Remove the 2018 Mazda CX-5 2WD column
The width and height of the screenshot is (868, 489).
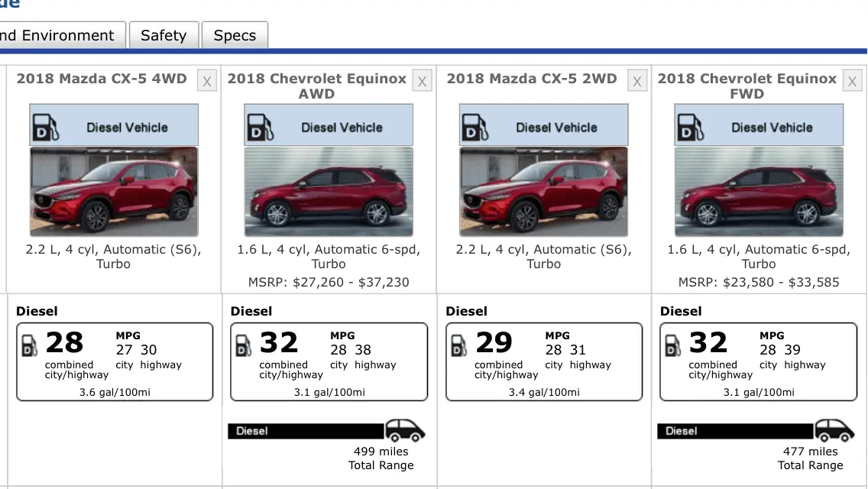(637, 81)
